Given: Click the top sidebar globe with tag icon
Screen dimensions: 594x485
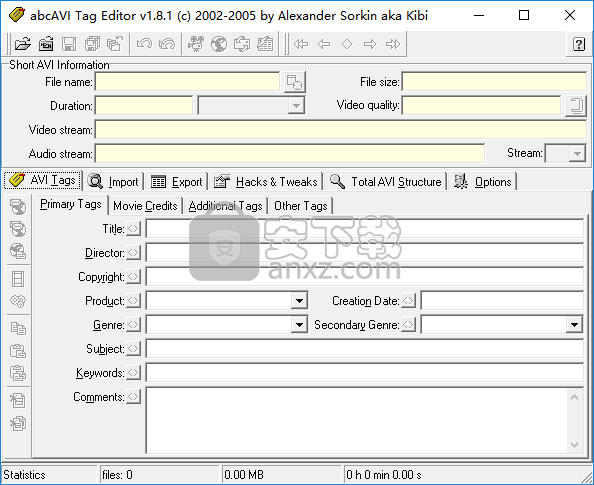Looking at the screenshot, I should point(18,207).
